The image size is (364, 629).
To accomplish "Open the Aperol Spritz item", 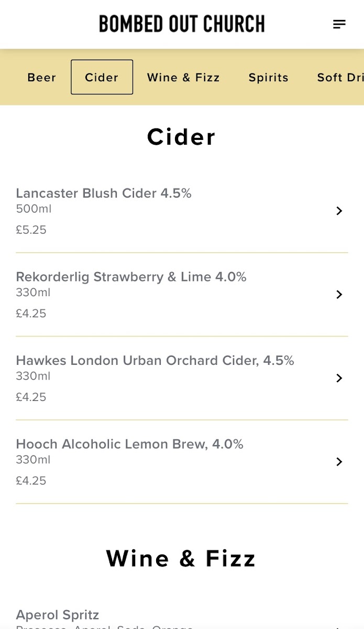I will point(58,615).
